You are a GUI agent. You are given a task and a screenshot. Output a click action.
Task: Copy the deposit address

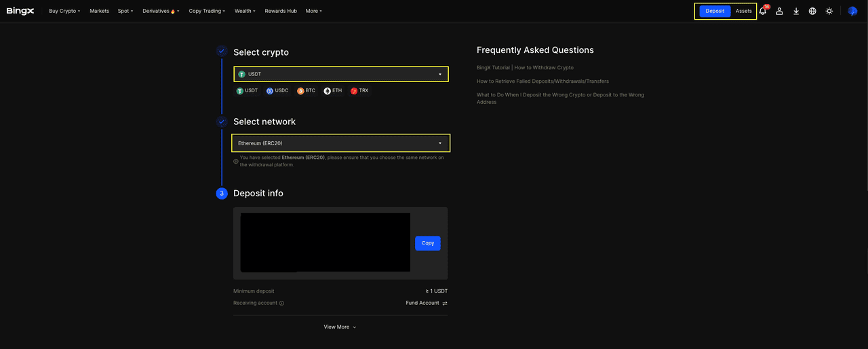pos(427,243)
